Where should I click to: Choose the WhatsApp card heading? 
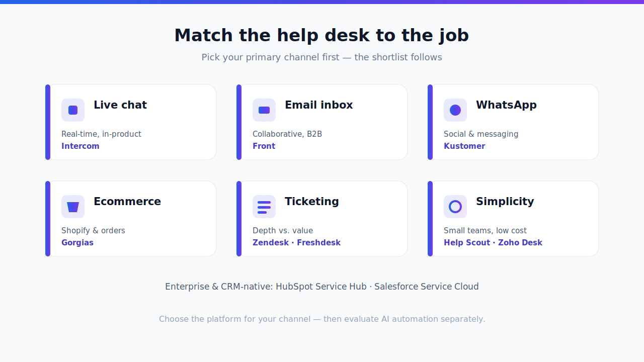(x=506, y=105)
